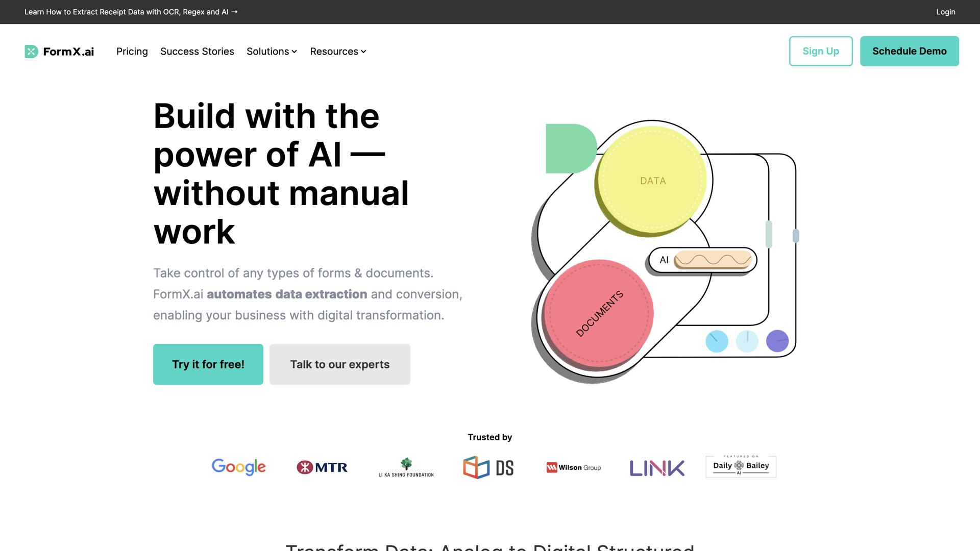Select the Wilson Group logo
The height and width of the screenshot is (551, 980).
pyautogui.click(x=573, y=467)
